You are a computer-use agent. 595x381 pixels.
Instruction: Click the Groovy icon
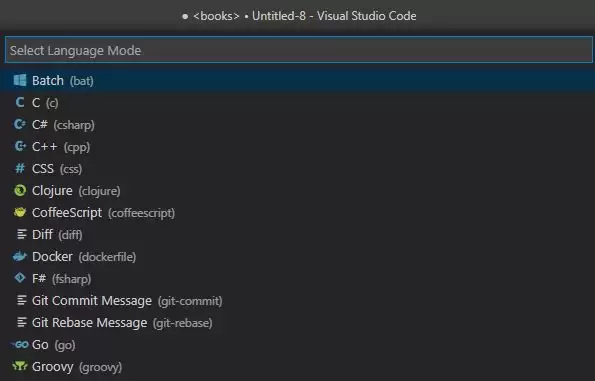(20, 366)
